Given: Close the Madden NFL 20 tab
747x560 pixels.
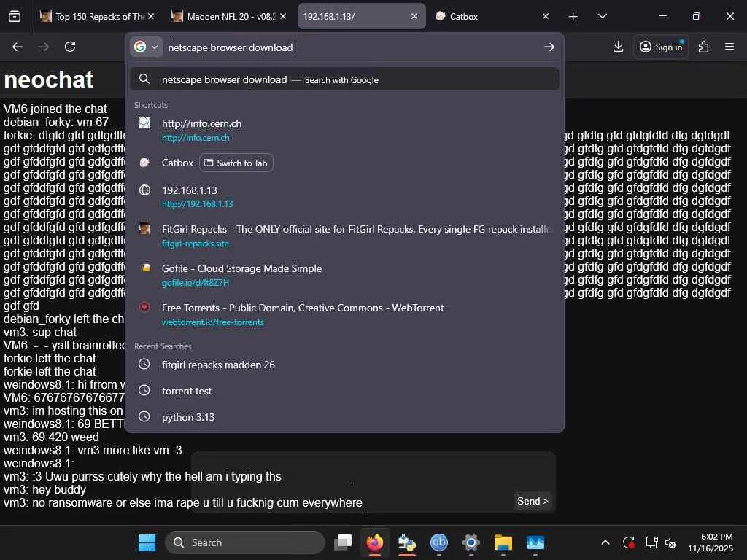Looking at the screenshot, I should (x=283, y=16).
